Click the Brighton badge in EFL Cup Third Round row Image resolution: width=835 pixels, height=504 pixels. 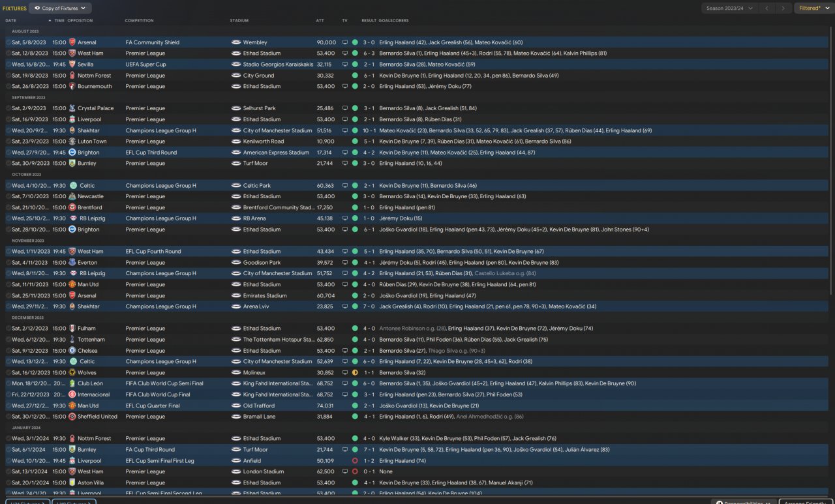(72, 153)
